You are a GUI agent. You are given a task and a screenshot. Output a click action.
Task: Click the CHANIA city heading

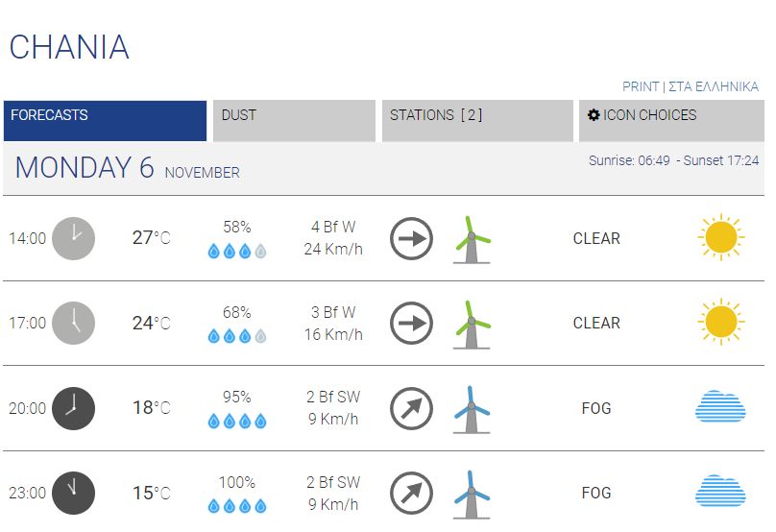(69, 47)
